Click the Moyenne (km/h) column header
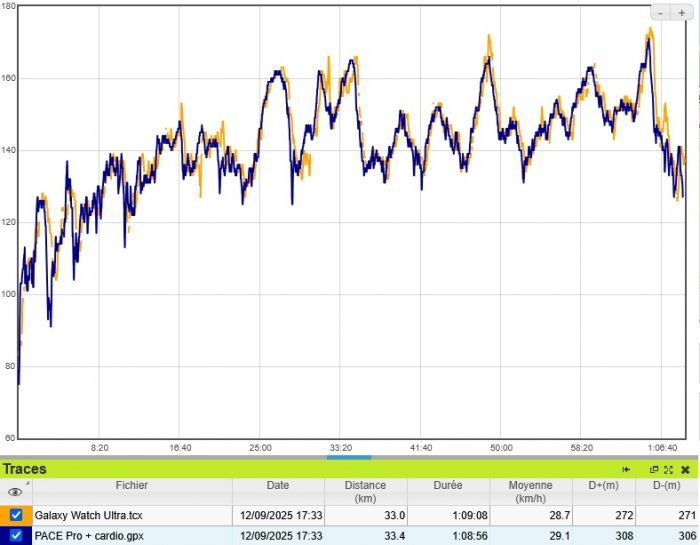 click(533, 491)
